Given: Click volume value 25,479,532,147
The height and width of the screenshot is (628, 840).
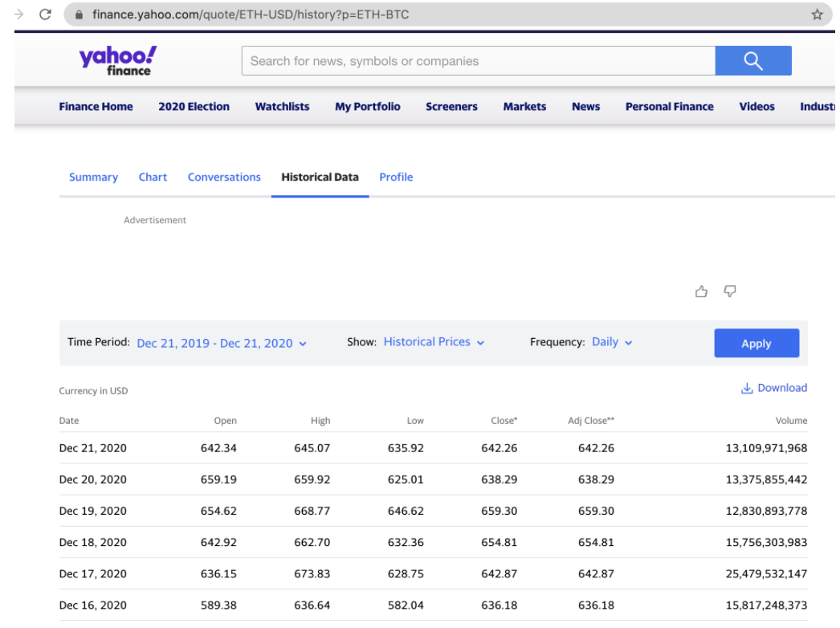Looking at the screenshot, I should click(x=766, y=574).
